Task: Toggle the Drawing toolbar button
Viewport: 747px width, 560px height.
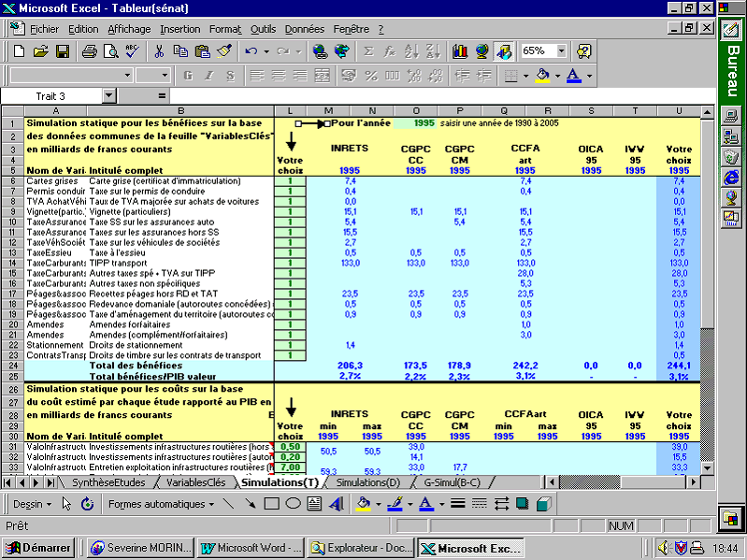Action: tap(504, 51)
